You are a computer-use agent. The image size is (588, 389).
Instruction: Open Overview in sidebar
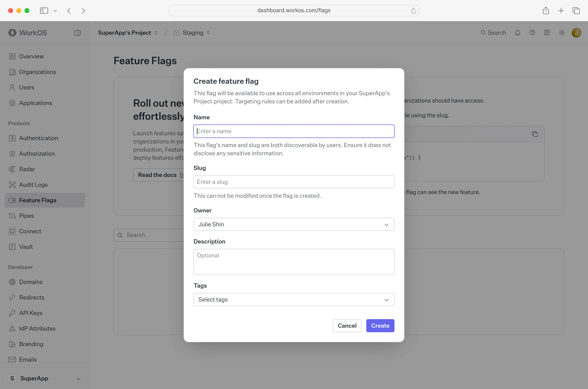click(x=45, y=56)
